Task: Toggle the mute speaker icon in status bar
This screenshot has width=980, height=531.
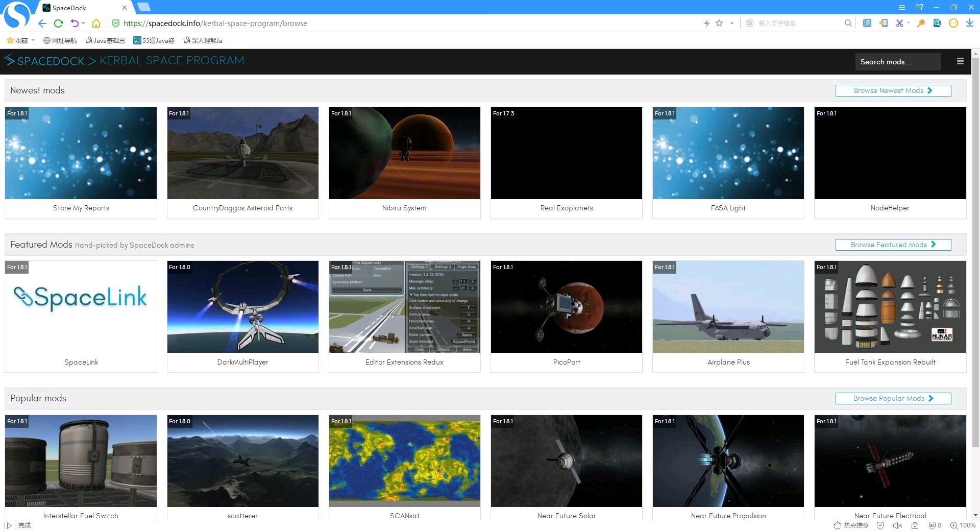Action: click(897, 525)
